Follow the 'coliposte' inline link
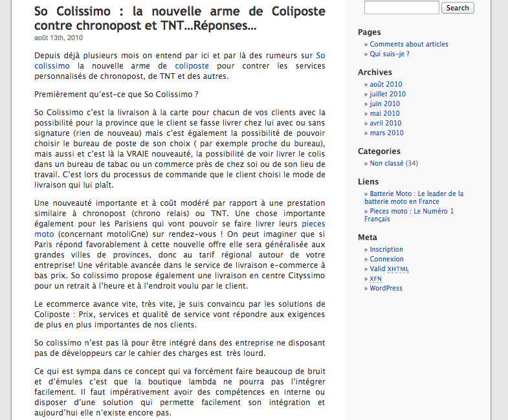Image resolution: width=508 pixels, height=420 pixels. click(x=192, y=66)
